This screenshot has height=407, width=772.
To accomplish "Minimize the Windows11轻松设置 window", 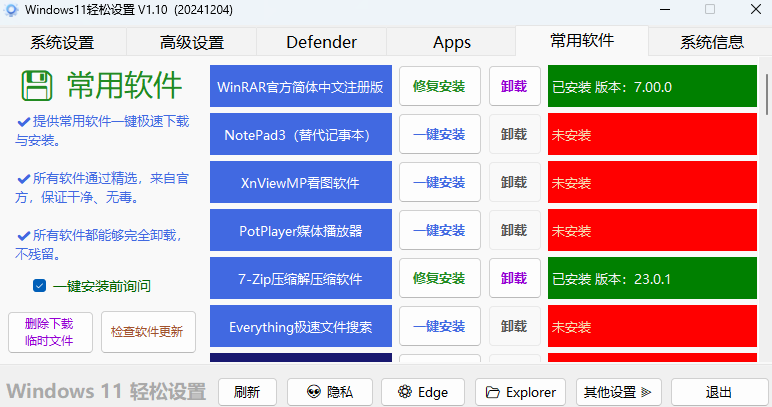I will pos(665,9).
